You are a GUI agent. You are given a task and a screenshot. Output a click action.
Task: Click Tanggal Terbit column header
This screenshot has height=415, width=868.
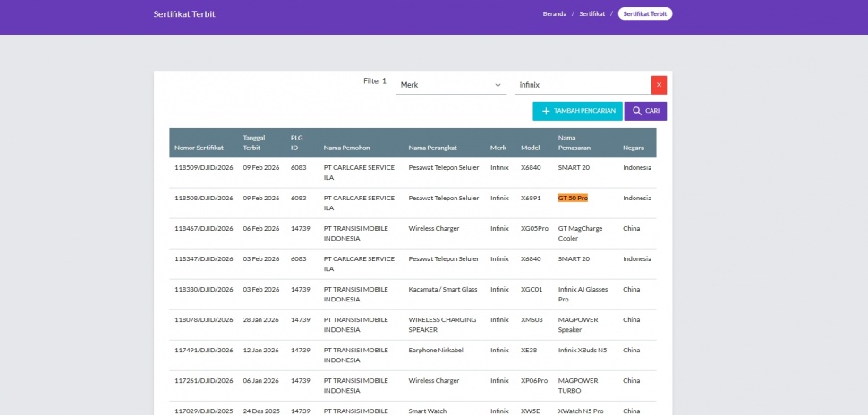254,143
